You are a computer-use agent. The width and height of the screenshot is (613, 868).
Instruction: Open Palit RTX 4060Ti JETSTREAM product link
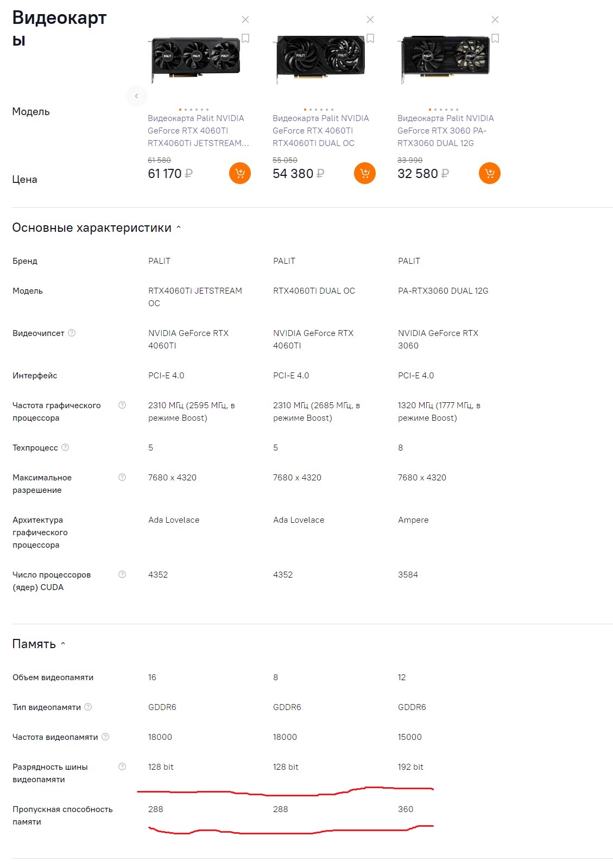coord(197,131)
